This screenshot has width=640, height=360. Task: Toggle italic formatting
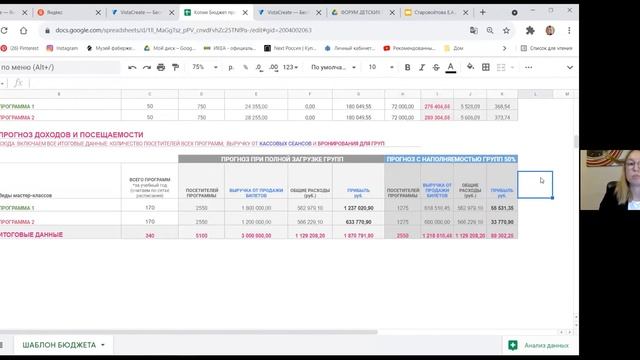click(422, 67)
